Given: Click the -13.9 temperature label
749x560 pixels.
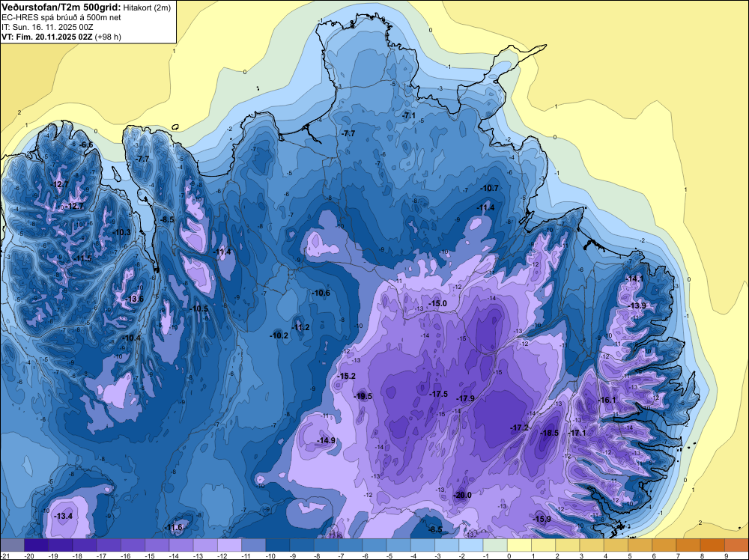Looking at the screenshot, I should pos(637,305).
